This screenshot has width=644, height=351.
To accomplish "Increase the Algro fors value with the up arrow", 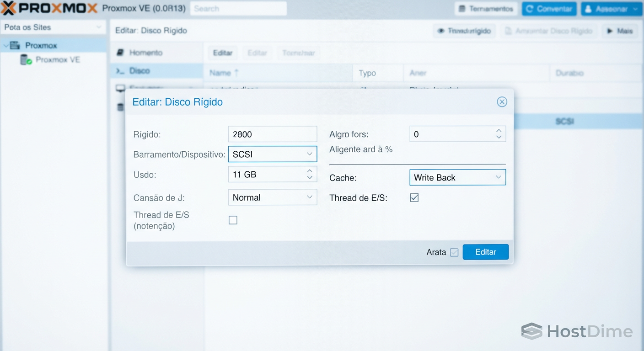I will click(499, 131).
